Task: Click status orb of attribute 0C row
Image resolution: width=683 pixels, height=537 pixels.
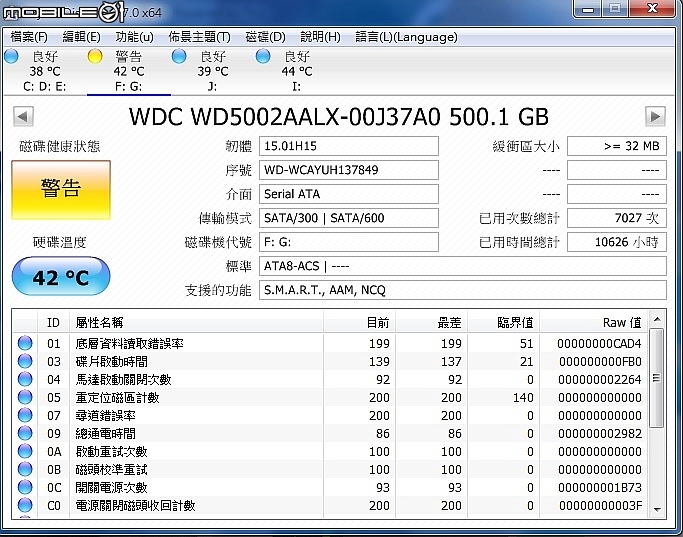Action: coord(25,487)
